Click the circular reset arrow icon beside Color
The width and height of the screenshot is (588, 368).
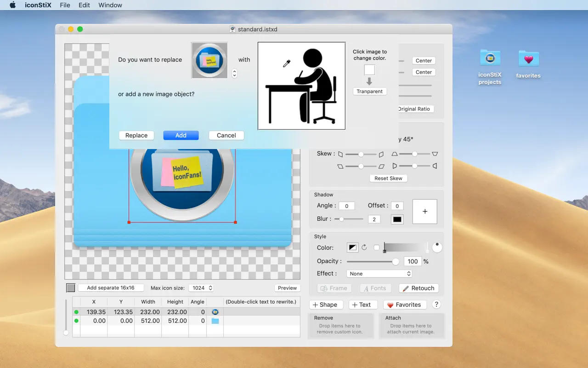(364, 247)
